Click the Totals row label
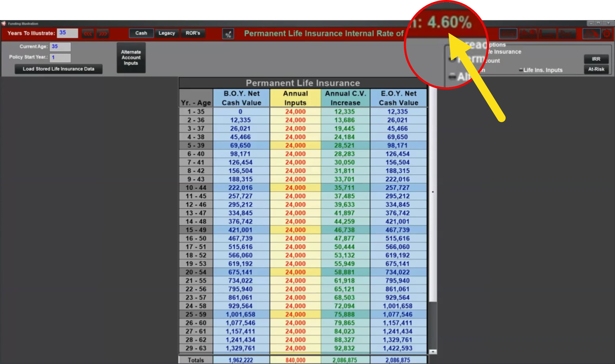Screen dimensions: 615x364 (x=196, y=360)
